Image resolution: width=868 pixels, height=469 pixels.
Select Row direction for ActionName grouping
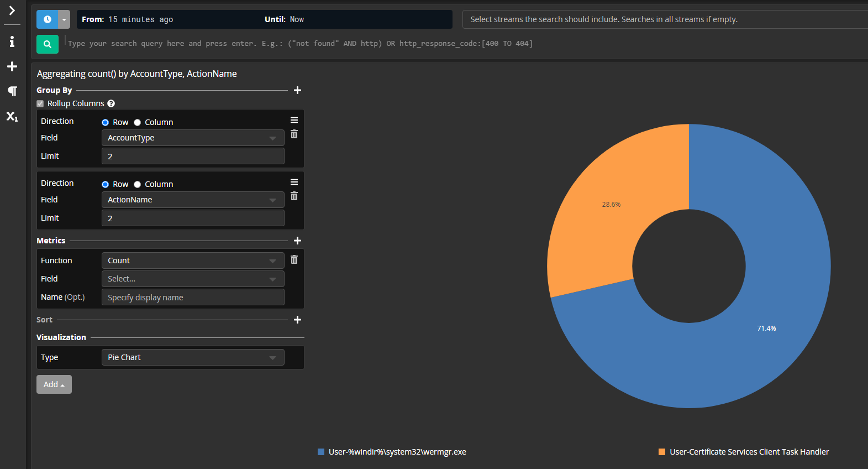pyautogui.click(x=105, y=185)
